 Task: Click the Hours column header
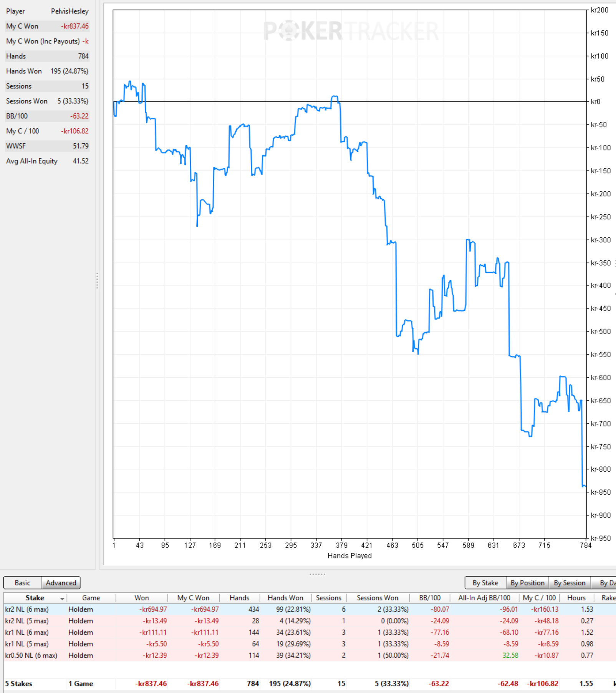(x=576, y=598)
